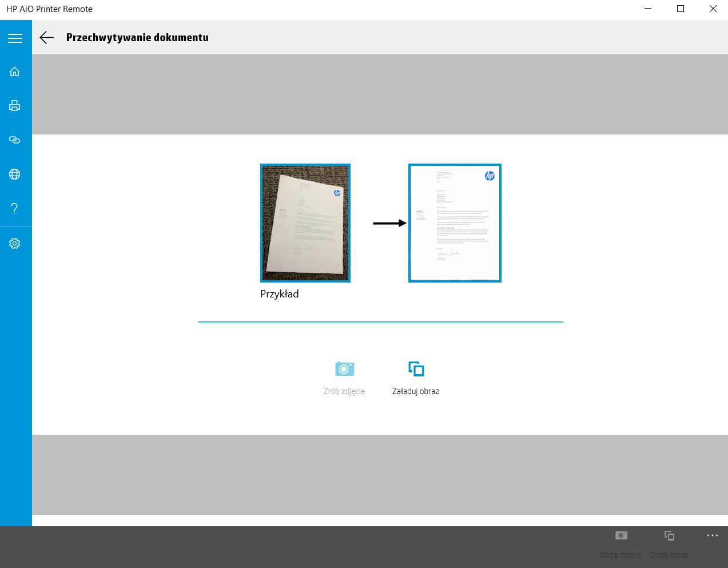Close the HP AiO Printer Remote window
Screen dimensions: 728x568
click(713, 9)
